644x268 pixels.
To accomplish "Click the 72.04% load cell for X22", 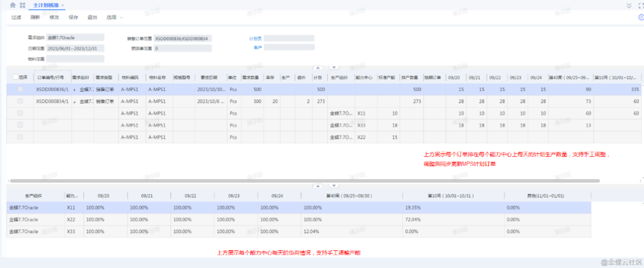I will [x=453, y=220].
